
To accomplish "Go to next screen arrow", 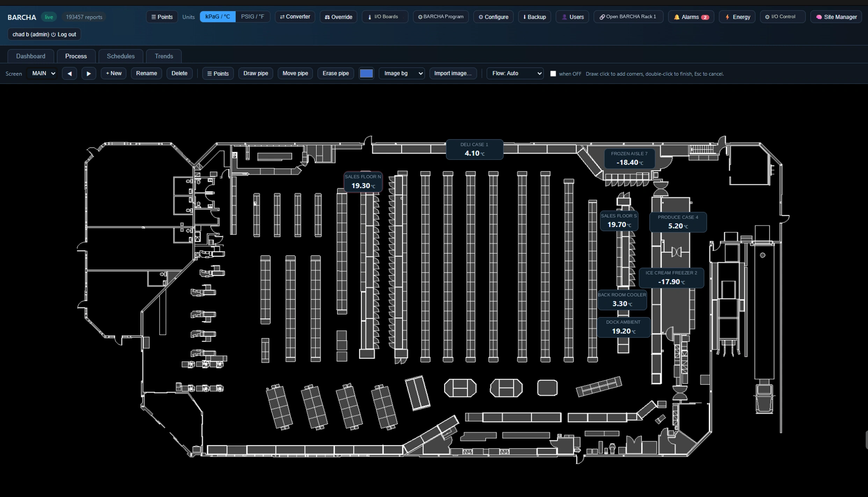I will tap(89, 73).
